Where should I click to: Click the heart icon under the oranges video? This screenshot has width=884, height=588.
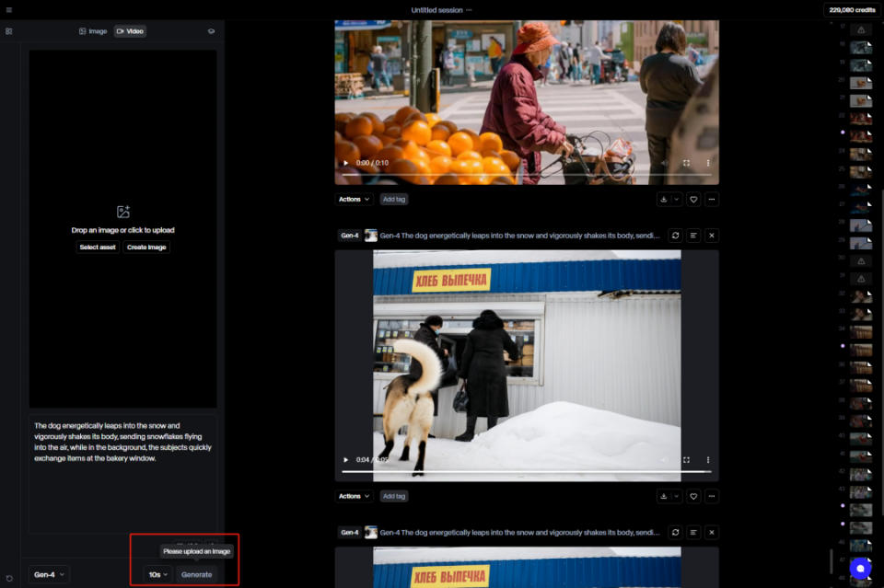click(693, 199)
